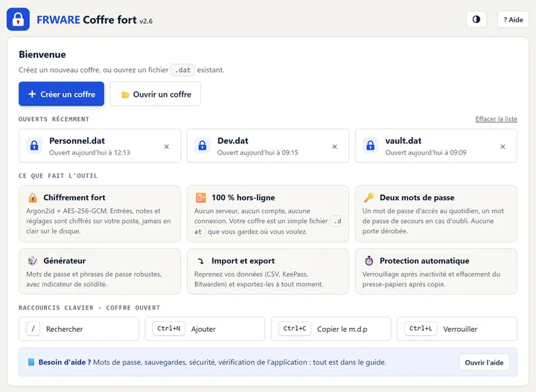Open the Aide help button
The height and width of the screenshot is (392, 536).
click(513, 19)
